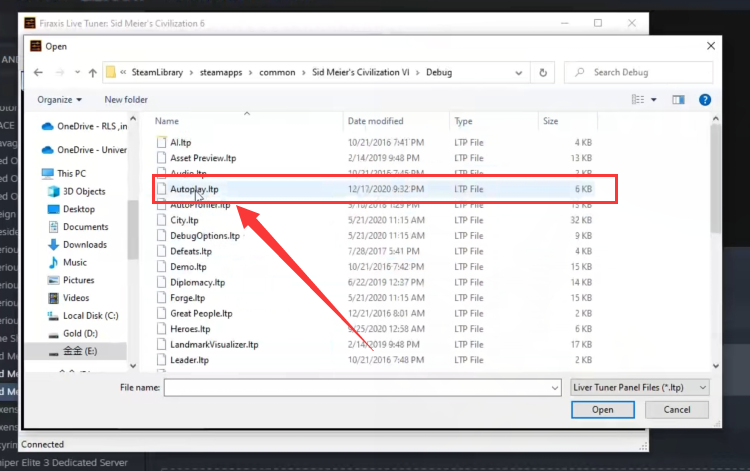Select LandmarkVisualizer.ltp file
Screen dimensions: 750x471
(214, 344)
